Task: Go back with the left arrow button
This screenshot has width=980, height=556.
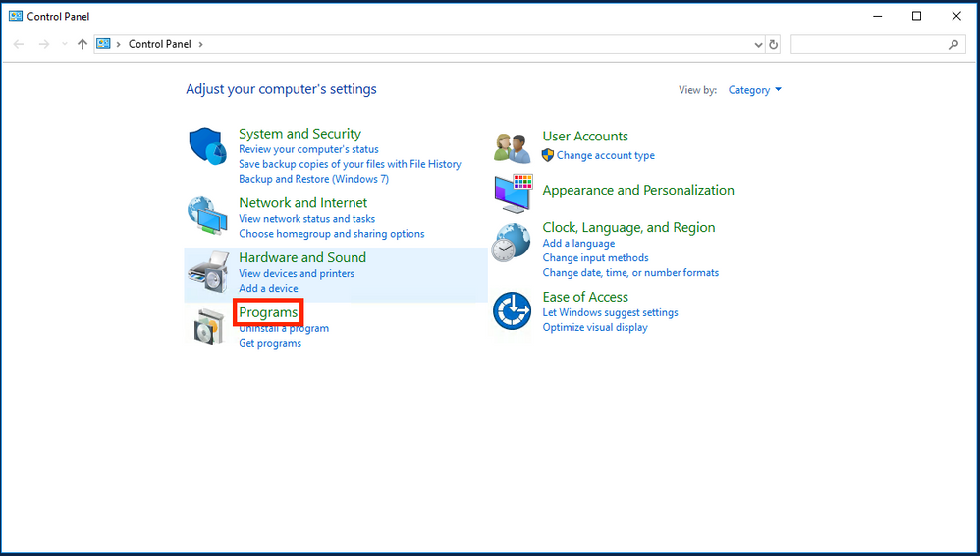Action: coord(19,44)
